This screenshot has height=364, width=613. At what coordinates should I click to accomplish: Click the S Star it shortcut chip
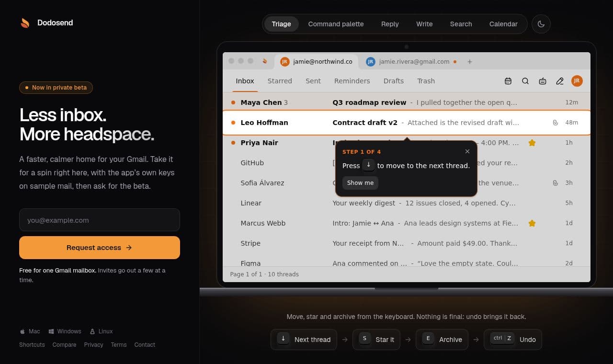[x=376, y=340]
